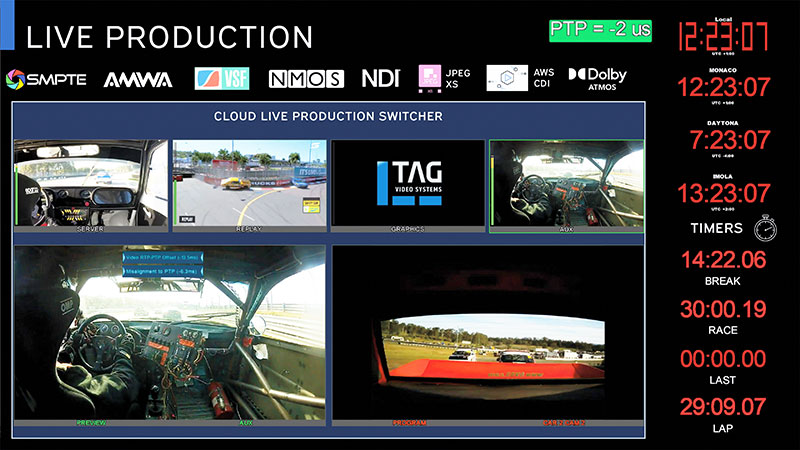The height and width of the screenshot is (450, 800).
Task: Click the LAST timer 00:00.00
Action: [x=723, y=359]
